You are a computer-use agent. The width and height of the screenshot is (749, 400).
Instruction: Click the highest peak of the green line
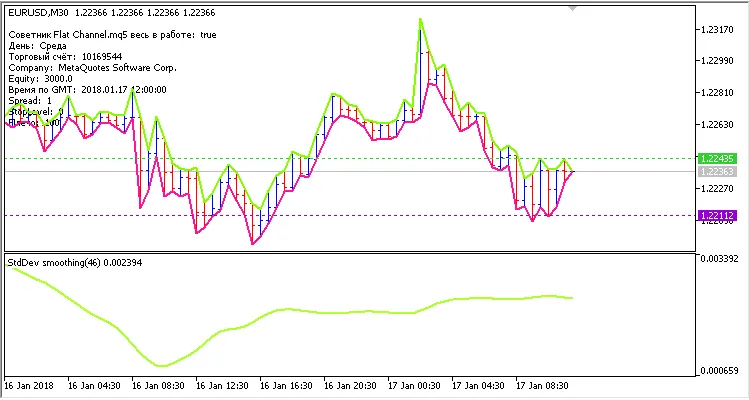pos(421,18)
